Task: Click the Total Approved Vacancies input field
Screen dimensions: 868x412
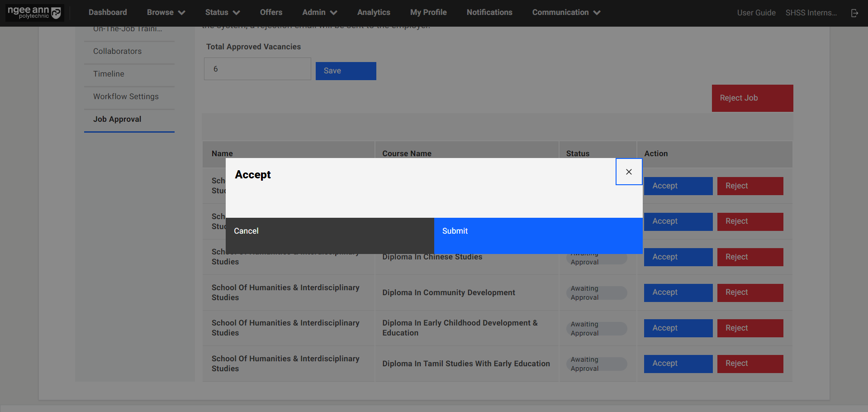Action: click(257, 69)
